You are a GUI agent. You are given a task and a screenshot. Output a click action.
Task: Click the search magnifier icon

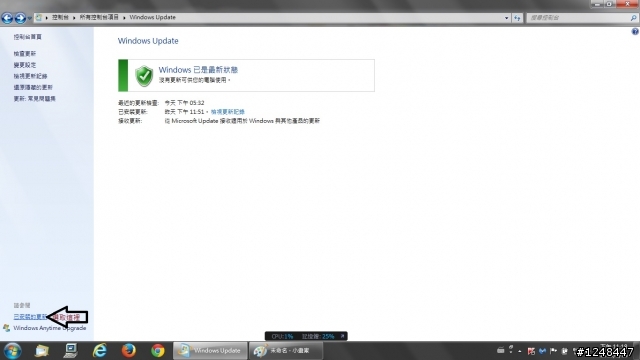pos(633,18)
